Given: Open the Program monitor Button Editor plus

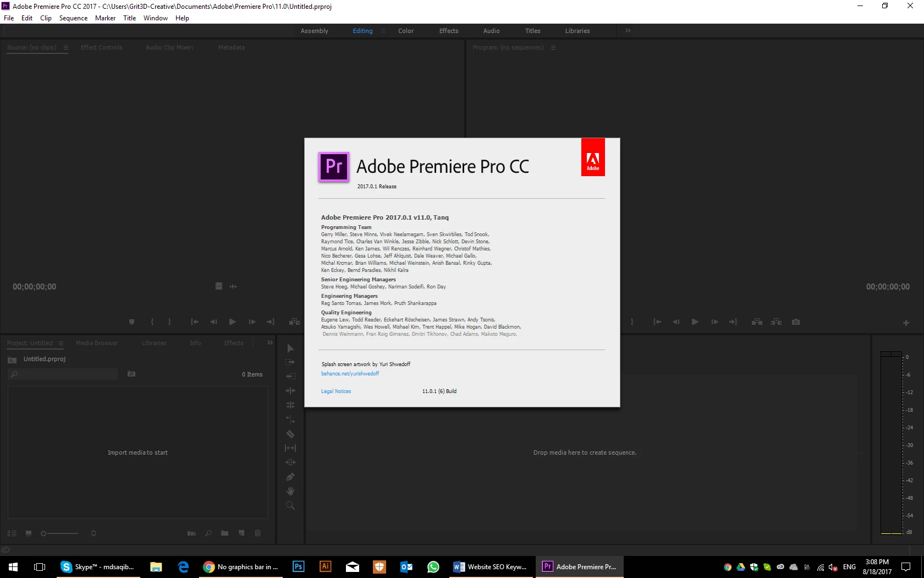Looking at the screenshot, I should point(906,323).
